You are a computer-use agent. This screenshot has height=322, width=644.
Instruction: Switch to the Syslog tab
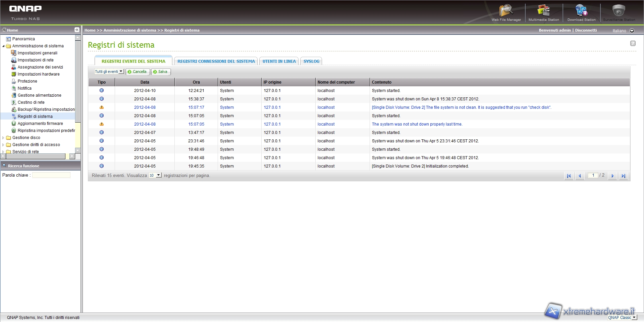311,61
